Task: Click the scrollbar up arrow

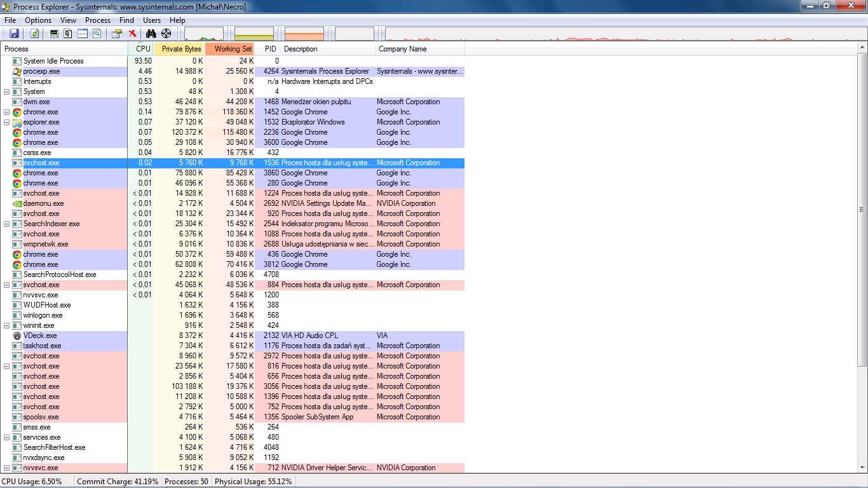Action: point(862,48)
